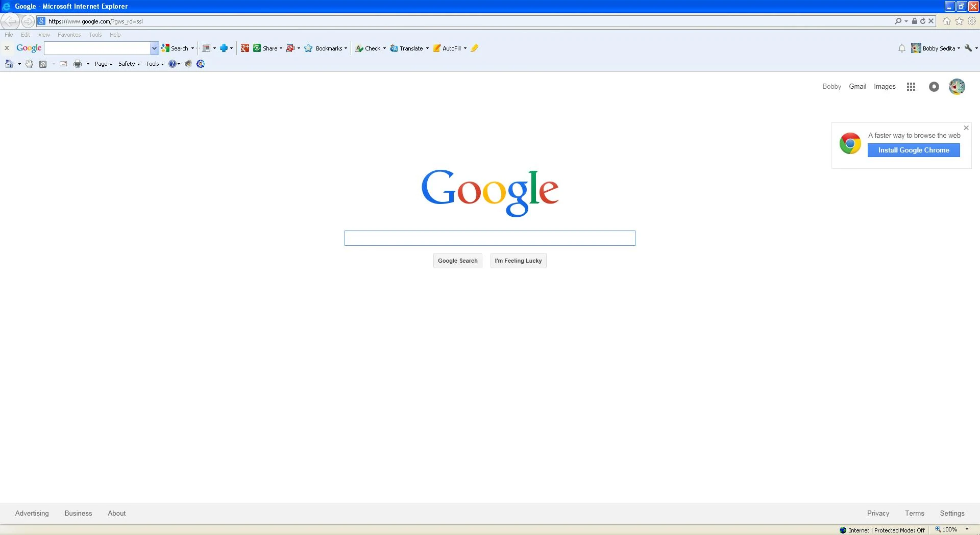
Task: Open the File menu
Action: (x=9, y=35)
